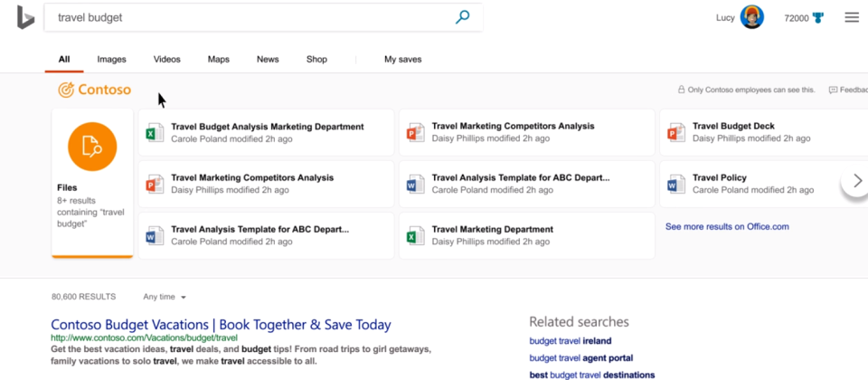Click the search magnifier icon

coord(462,17)
